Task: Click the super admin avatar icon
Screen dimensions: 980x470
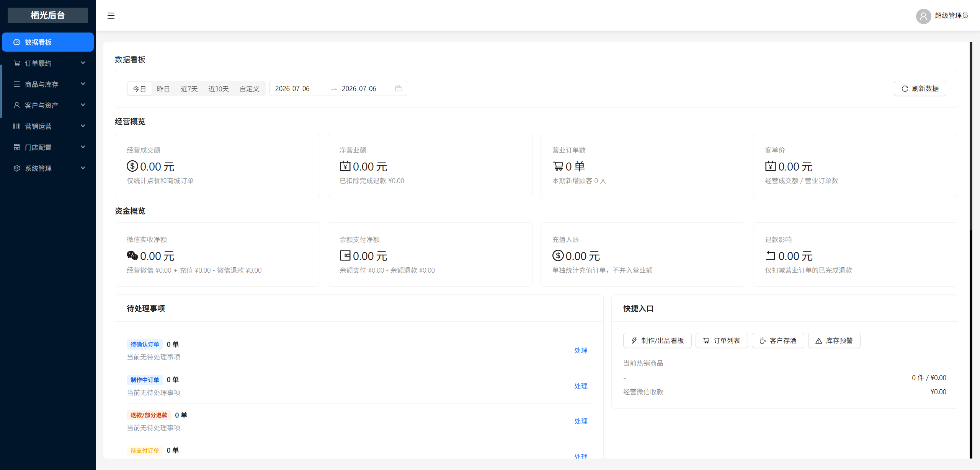Action: coord(923,16)
